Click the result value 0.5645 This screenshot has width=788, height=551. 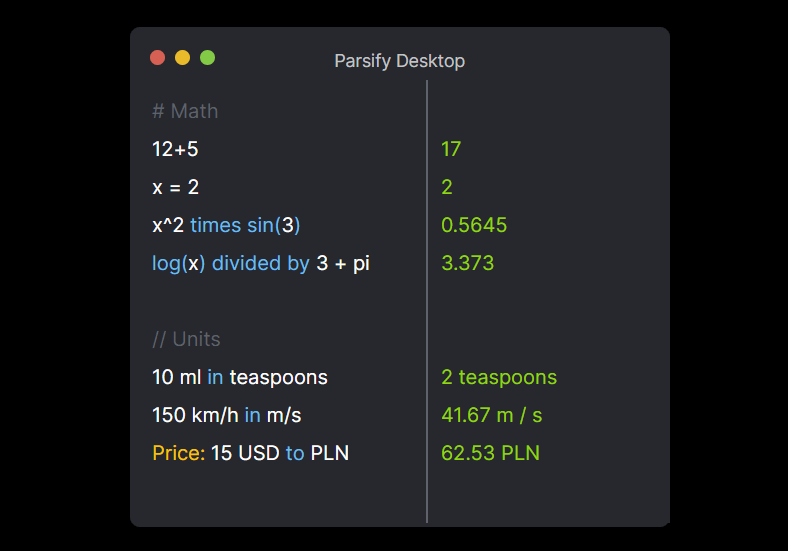[x=474, y=225]
